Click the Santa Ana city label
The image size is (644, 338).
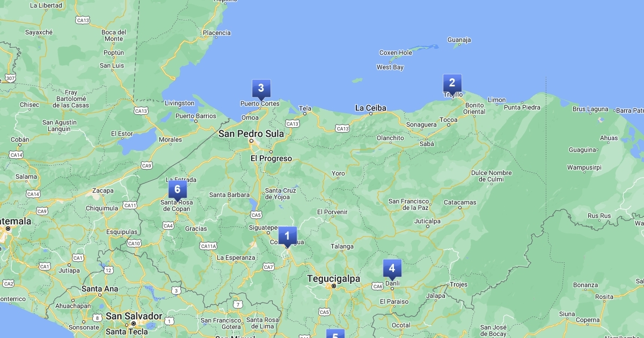pyautogui.click(x=100, y=289)
